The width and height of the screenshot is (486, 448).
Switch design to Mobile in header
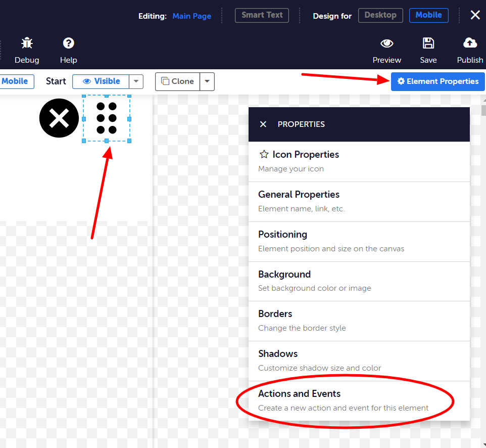[428, 15]
